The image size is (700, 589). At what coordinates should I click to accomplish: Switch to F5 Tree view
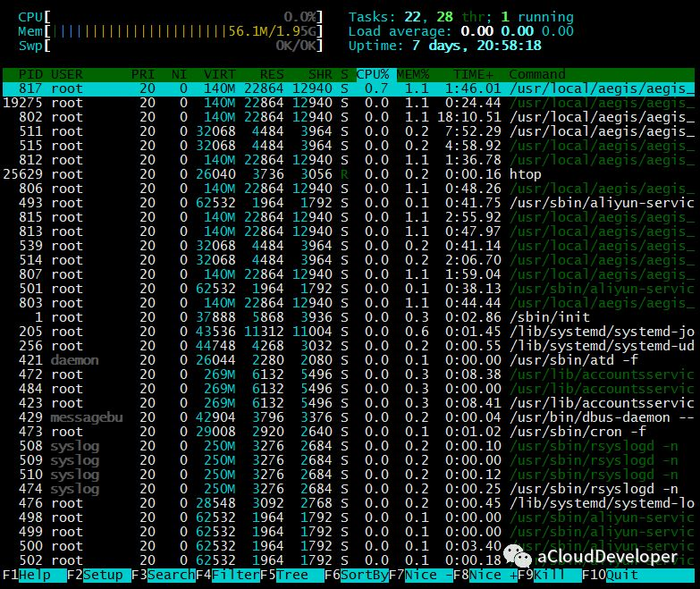(292, 575)
